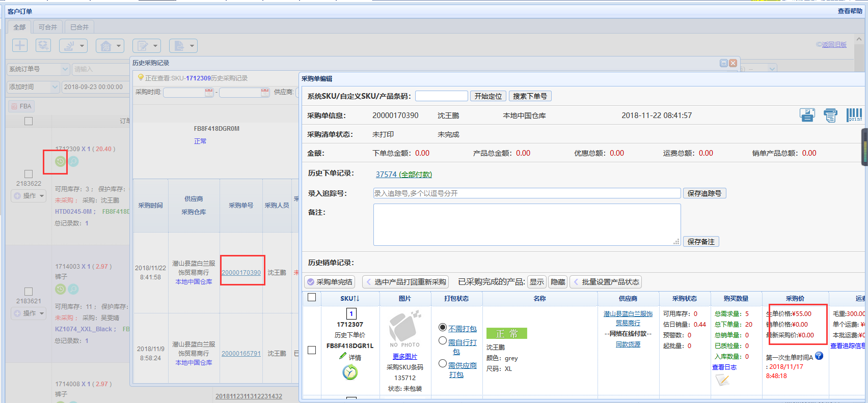Expand 操作 dropdown for order 2183622
This screenshot has height=403, width=868.
click(x=29, y=196)
